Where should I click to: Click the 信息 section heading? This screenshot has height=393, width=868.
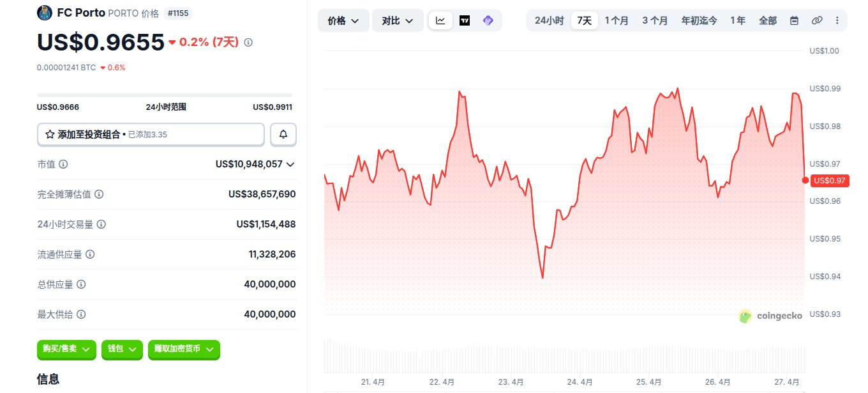[49, 379]
